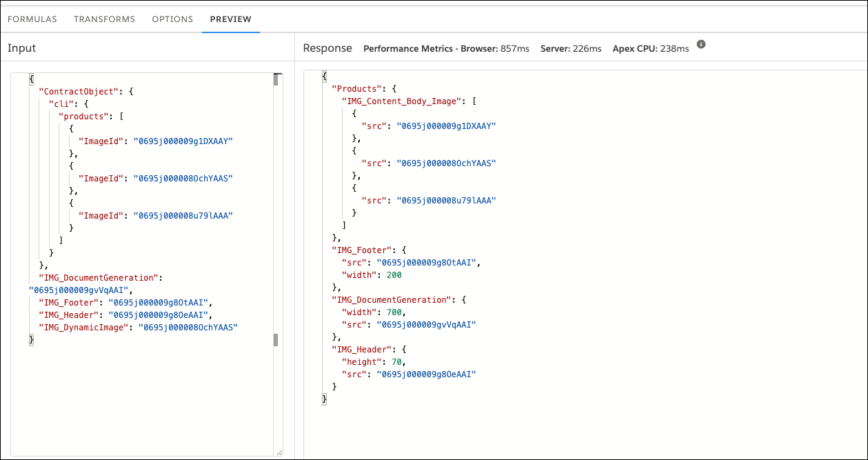The width and height of the screenshot is (868, 460).
Task: Click the performance metrics info icon
Action: point(701,44)
